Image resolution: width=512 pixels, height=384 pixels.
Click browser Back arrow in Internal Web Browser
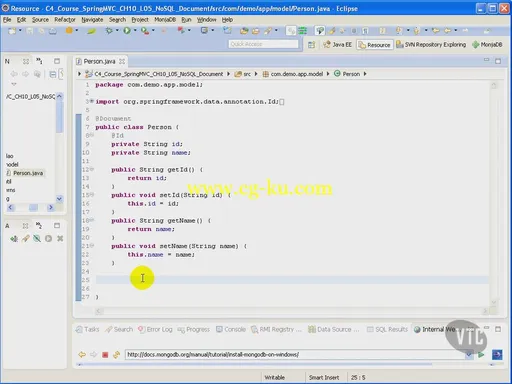pos(82,355)
